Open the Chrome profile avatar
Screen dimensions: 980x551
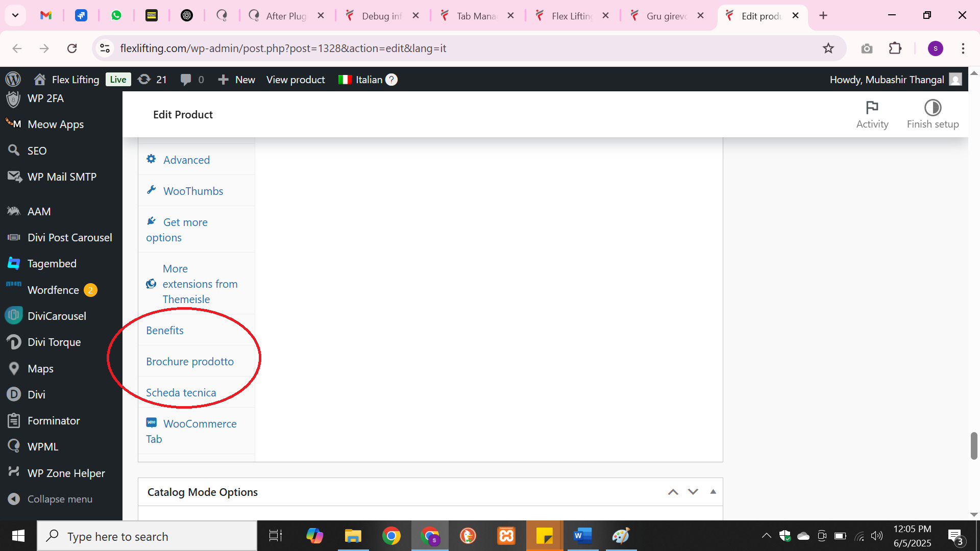tap(935, 48)
